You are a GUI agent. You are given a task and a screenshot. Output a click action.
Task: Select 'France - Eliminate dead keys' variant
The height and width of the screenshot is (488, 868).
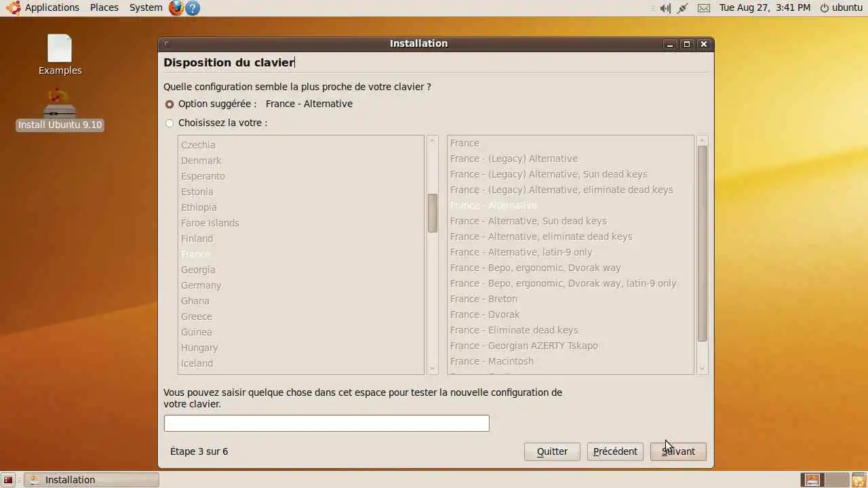coord(570,330)
